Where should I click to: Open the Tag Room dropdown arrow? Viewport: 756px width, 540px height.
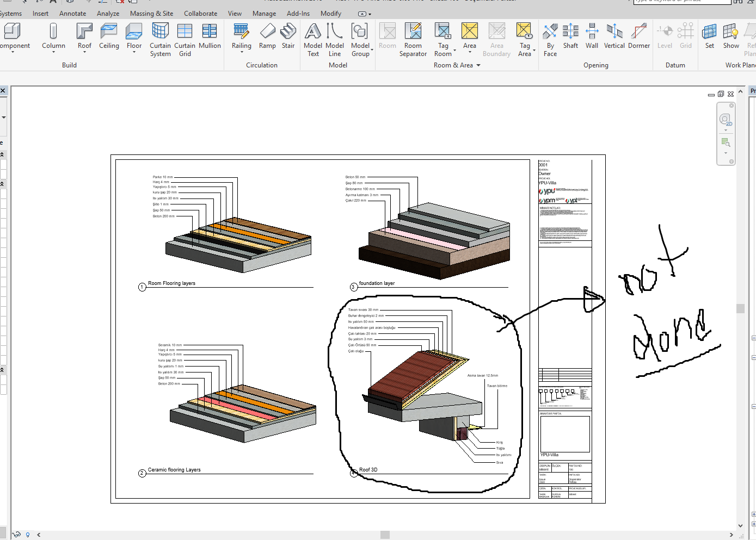coord(454,51)
